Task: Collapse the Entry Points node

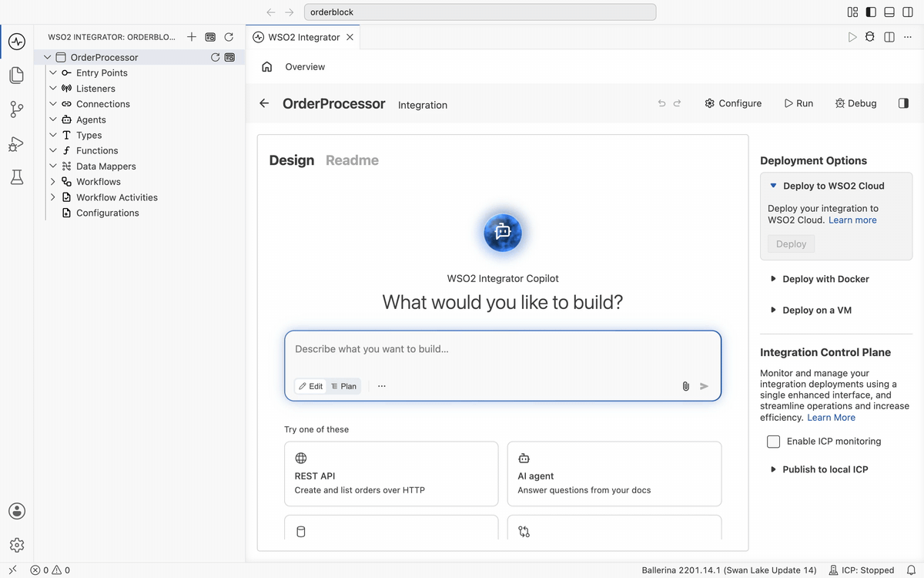Action: (x=53, y=73)
